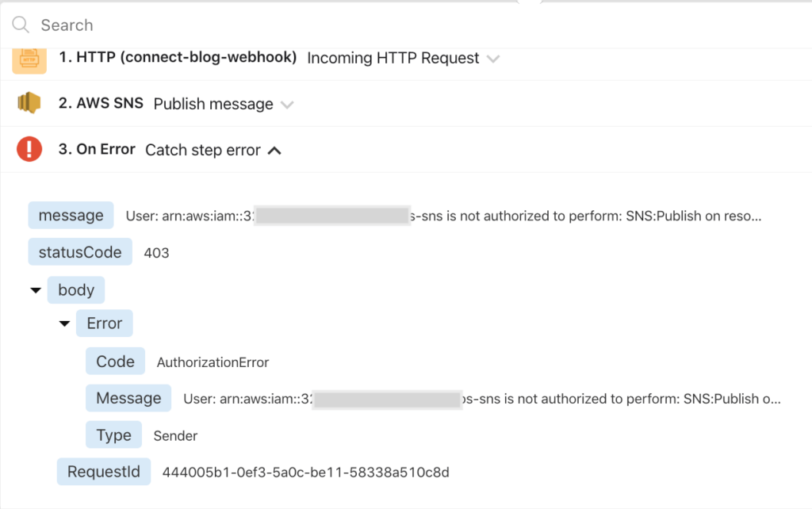Click the Message key under Error

[128, 398]
